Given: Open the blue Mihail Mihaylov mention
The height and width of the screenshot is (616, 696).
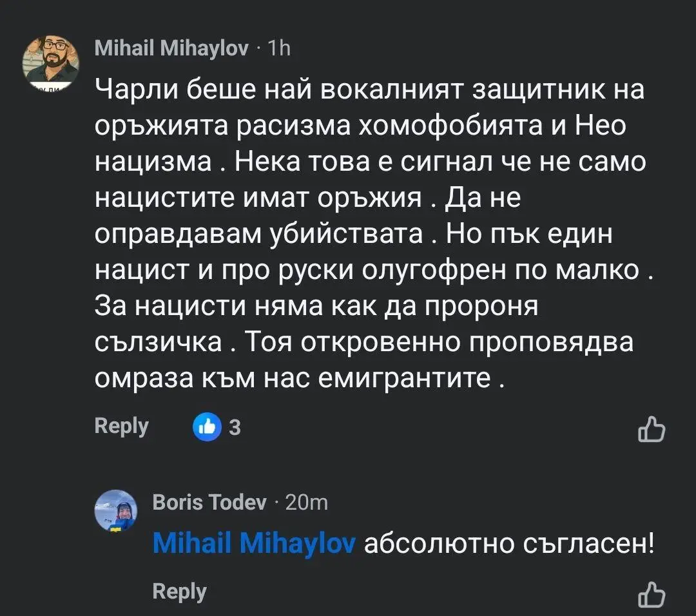Looking at the screenshot, I should [x=254, y=544].
